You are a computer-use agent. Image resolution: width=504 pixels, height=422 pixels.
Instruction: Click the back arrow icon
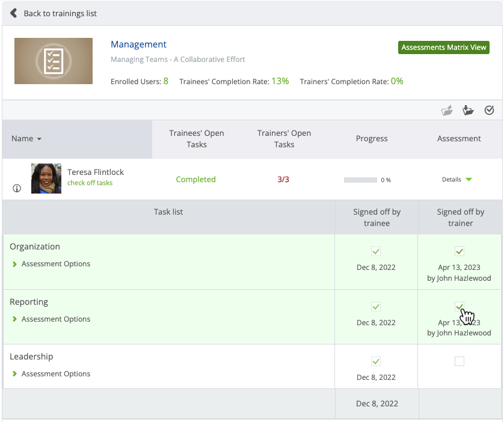tap(13, 13)
